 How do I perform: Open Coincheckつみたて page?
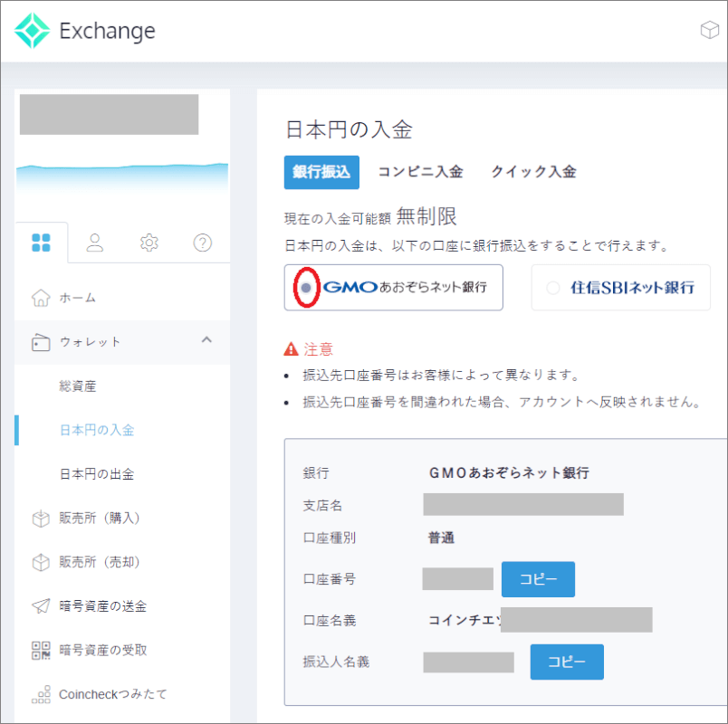113,694
